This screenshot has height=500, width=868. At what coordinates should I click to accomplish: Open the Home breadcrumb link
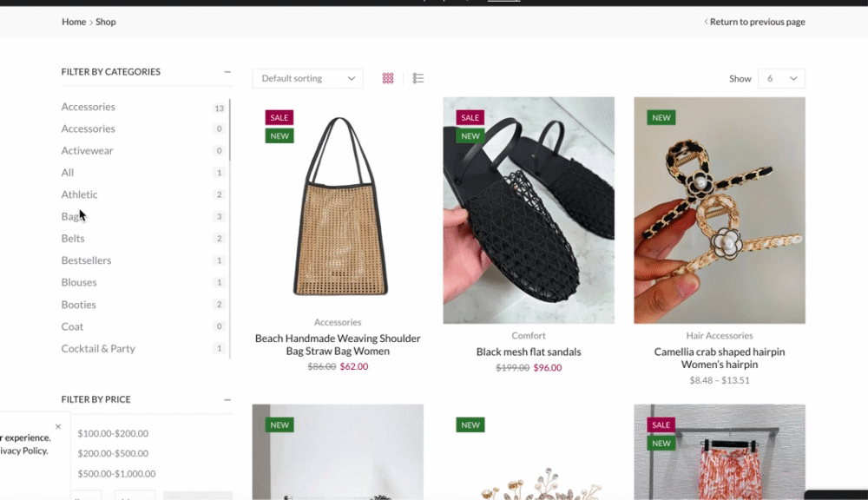pyautogui.click(x=74, y=22)
